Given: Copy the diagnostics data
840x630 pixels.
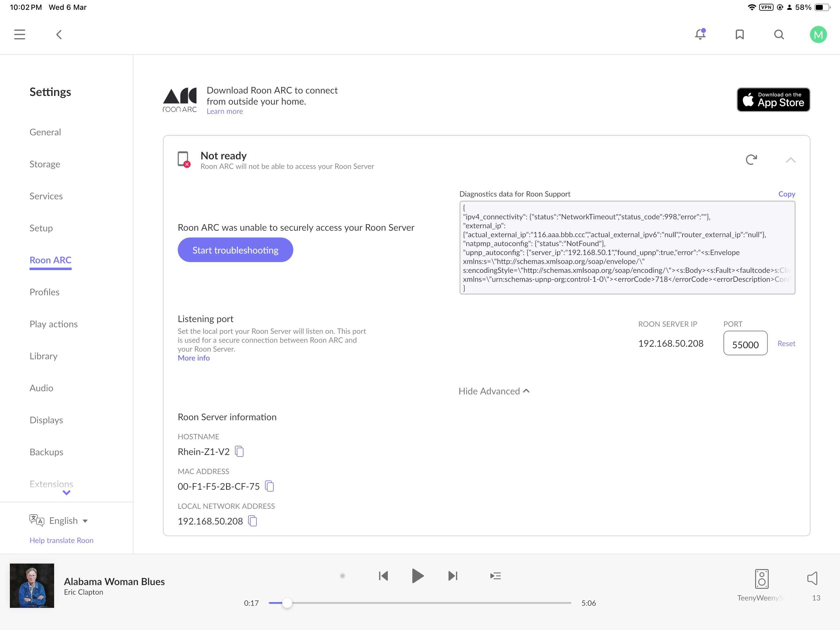Looking at the screenshot, I should pos(787,194).
